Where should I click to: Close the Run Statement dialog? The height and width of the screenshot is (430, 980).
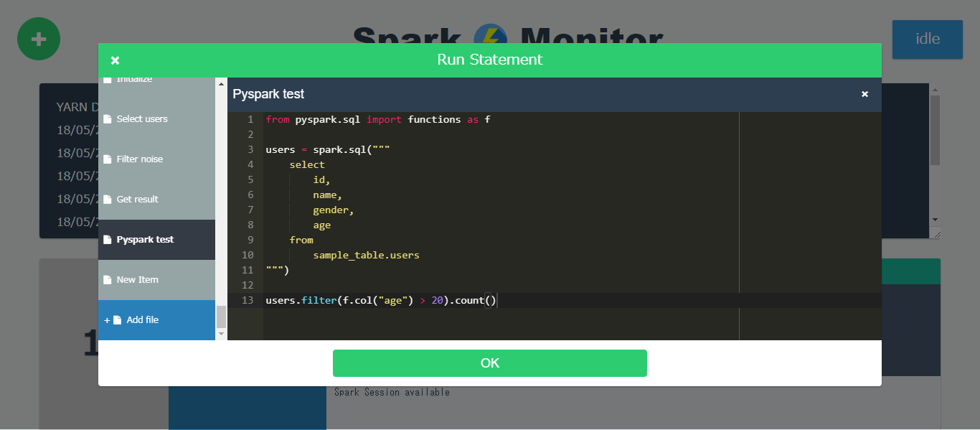coord(116,60)
